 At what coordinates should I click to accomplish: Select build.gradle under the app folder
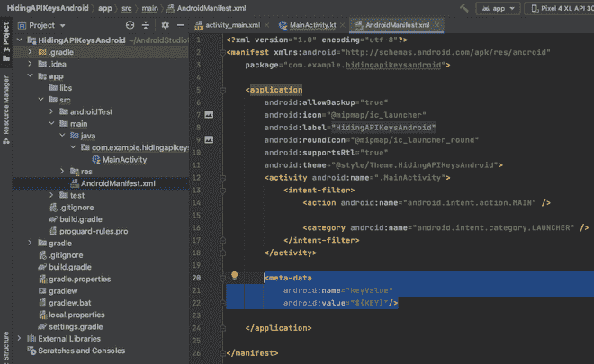point(81,218)
